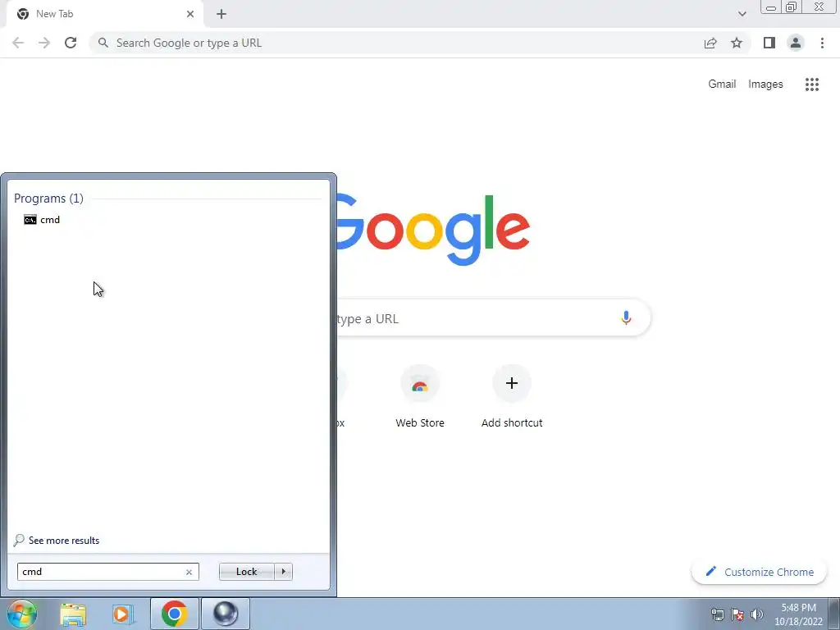Bookmark this tab with the star icon
This screenshot has height=630, width=840.
pos(737,43)
